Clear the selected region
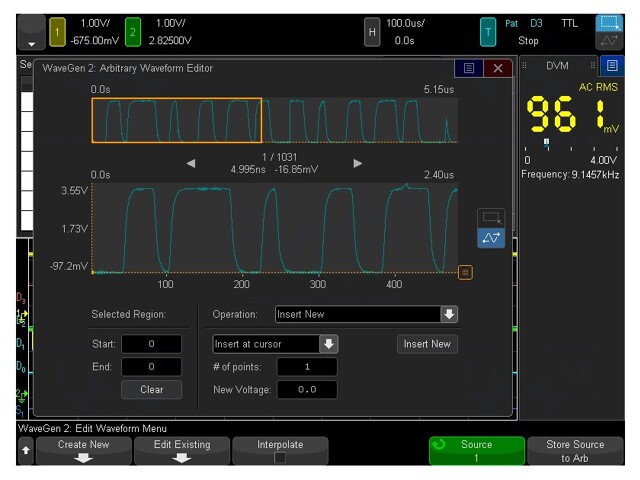The image size is (640, 480). click(152, 389)
